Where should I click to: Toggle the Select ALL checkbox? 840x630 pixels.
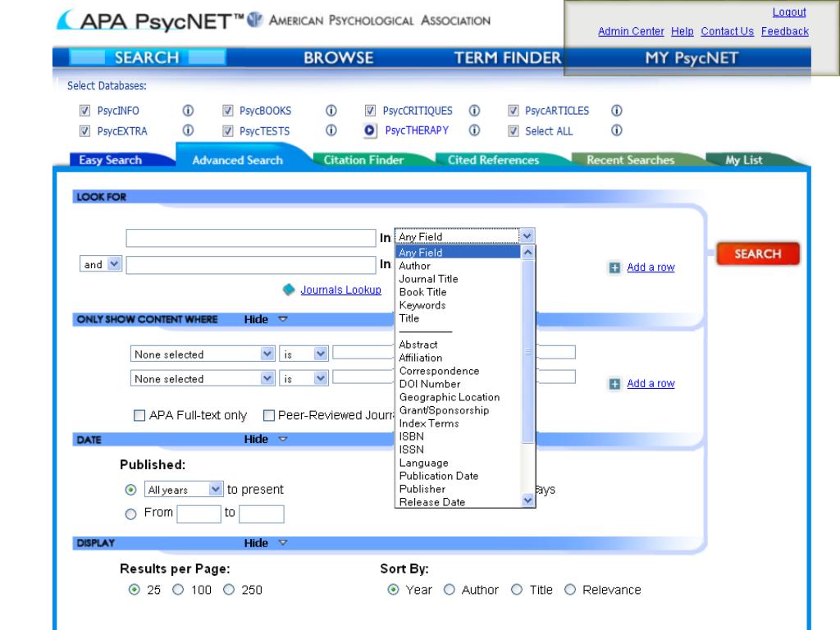pos(514,130)
